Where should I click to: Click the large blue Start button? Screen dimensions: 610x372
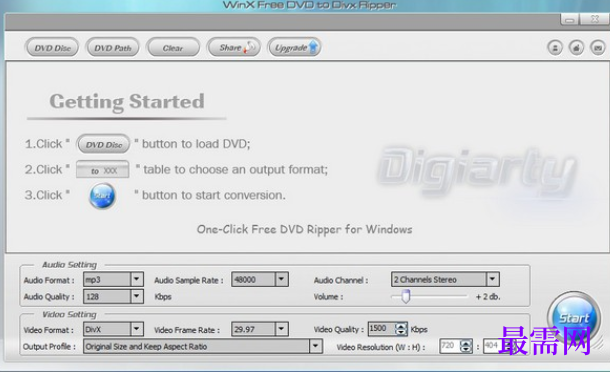(x=574, y=318)
